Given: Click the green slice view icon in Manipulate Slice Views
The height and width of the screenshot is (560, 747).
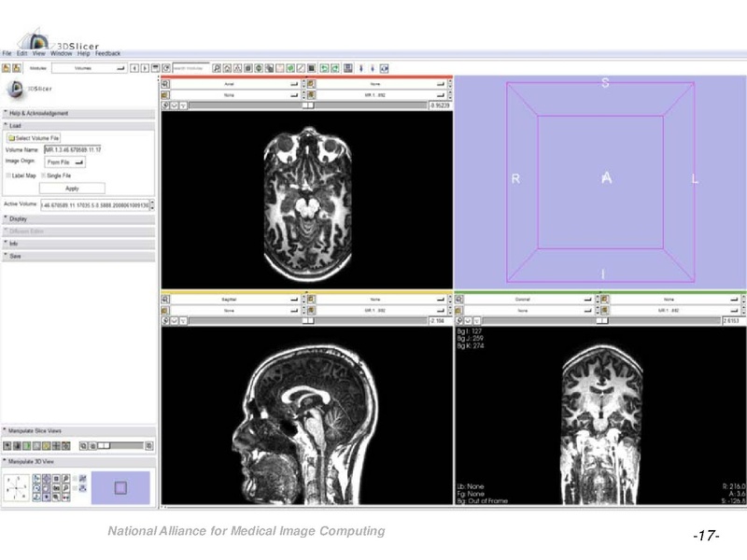Looking at the screenshot, I should [27, 446].
